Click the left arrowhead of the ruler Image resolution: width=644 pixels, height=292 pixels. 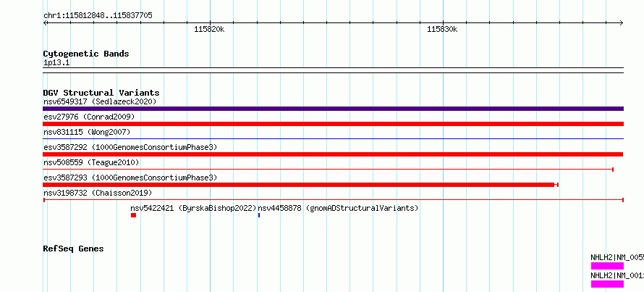tap(46, 22)
